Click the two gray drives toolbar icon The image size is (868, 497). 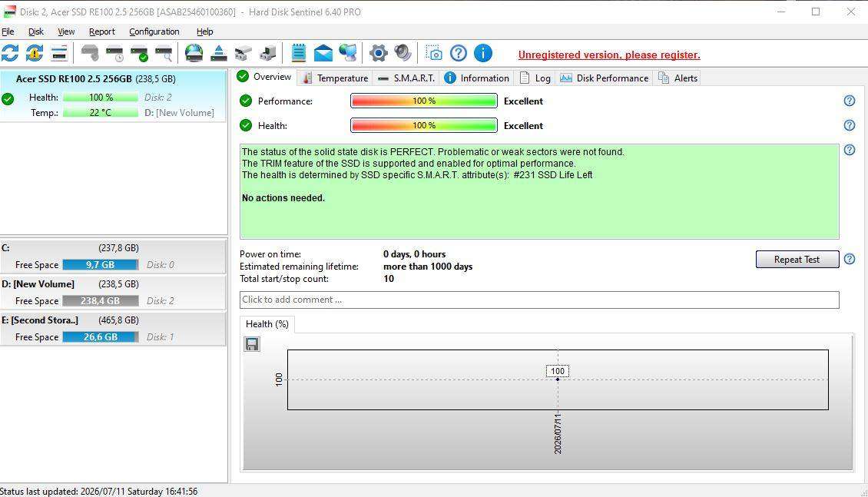[243, 53]
